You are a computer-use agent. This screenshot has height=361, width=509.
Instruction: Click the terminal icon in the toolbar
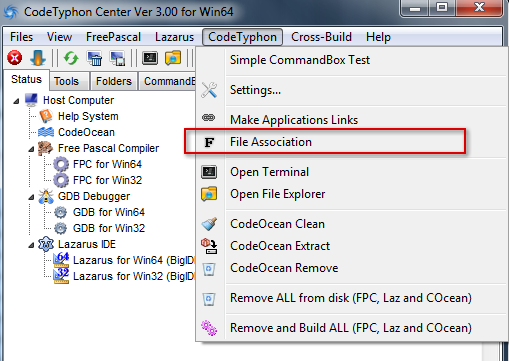tap(150, 58)
